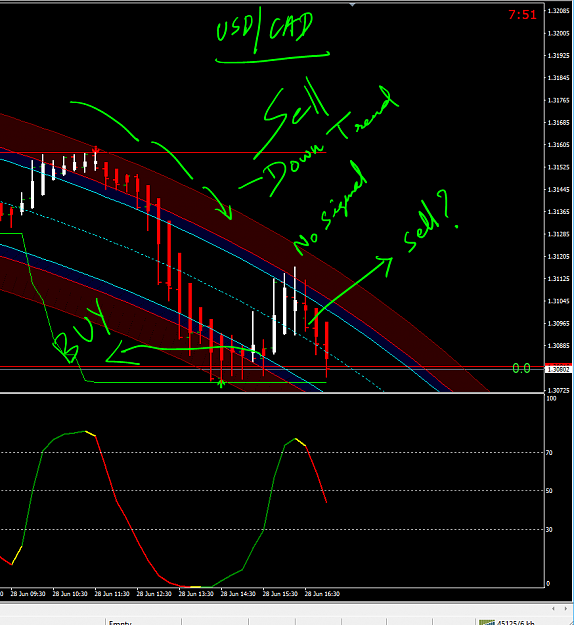Click the oscillator 100 level label
574x625 pixels.
(551, 399)
